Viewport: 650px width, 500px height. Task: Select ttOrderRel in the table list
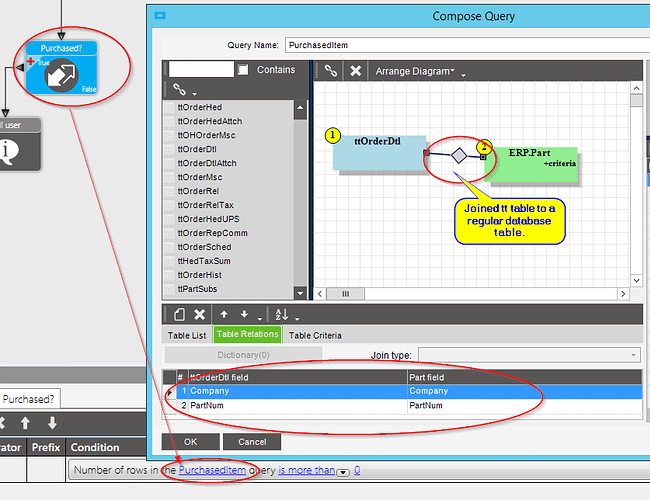click(x=198, y=191)
